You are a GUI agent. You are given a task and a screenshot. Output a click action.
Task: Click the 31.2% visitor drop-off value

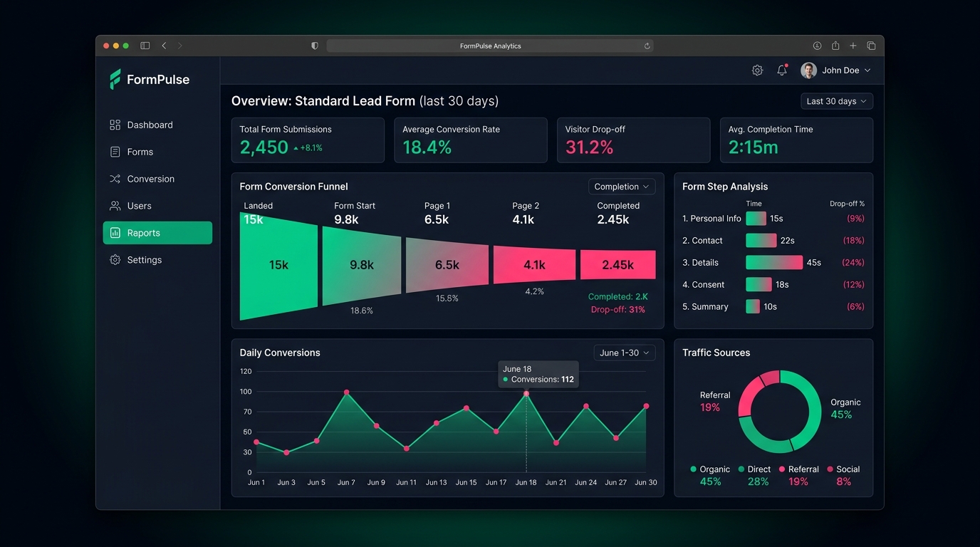click(x=590, y=147)
